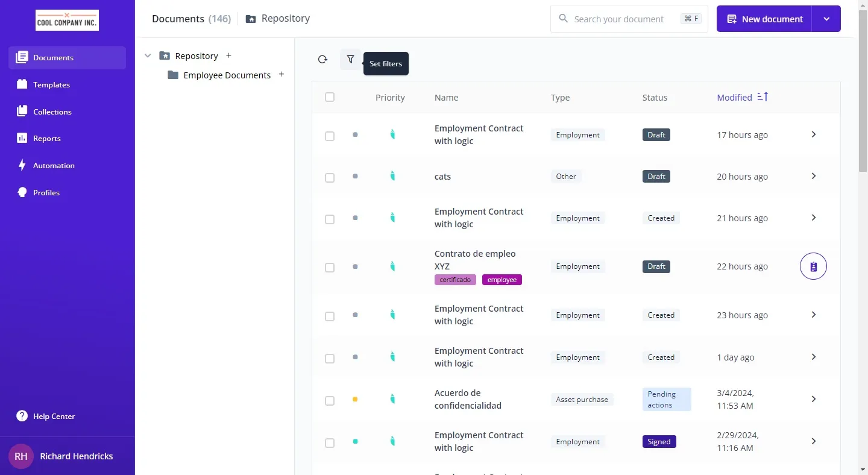Click the New document button

pyautogui.click(x=764, y=19)
